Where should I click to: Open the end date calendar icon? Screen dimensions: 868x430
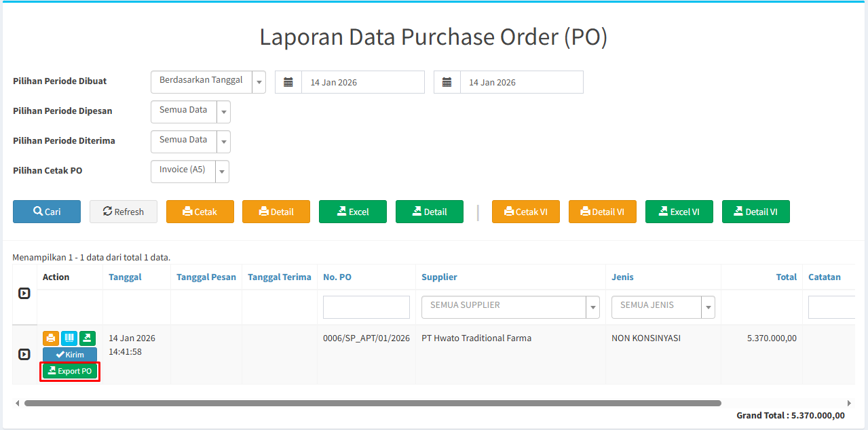pos(447,82)
